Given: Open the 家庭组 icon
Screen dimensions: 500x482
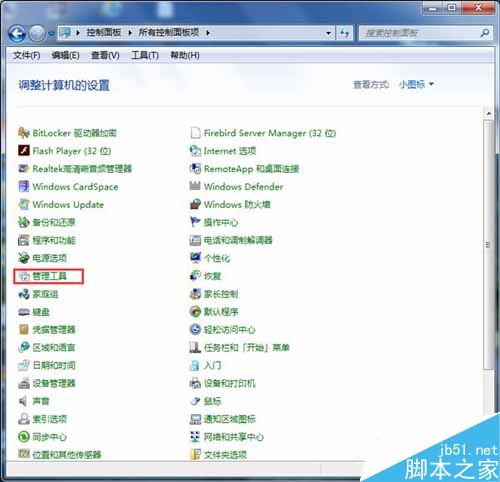Looking at the screenshot, I should point(24,294).
